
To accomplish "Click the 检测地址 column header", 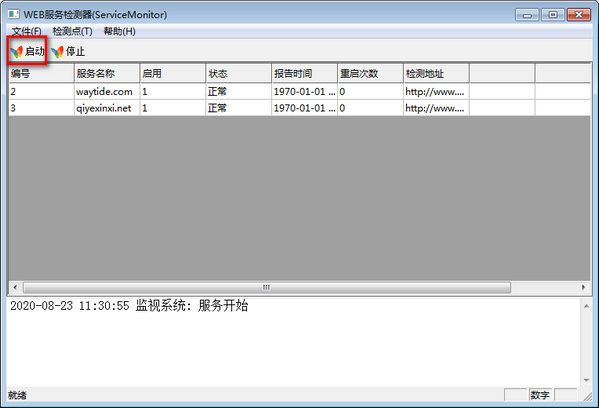I will click(x=436, y=73).
